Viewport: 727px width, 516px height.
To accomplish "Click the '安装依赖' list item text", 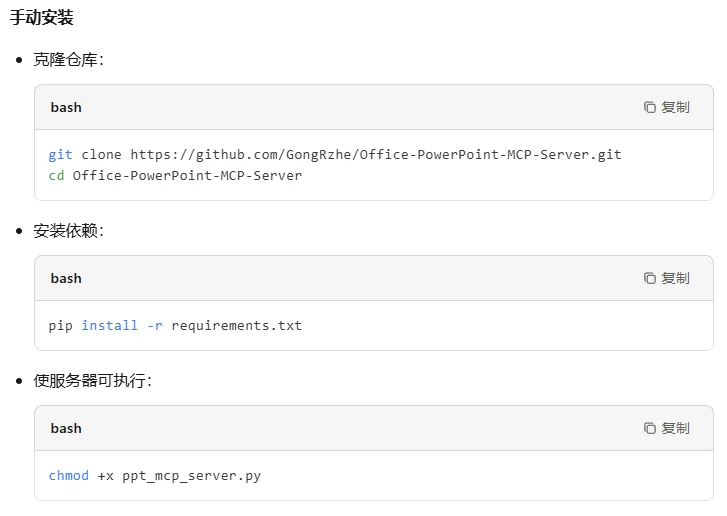I will coord(66,231).
